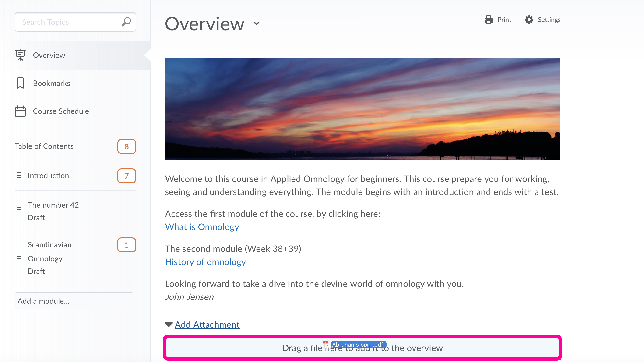644x362 pixels.
Task: Open the Introduction module
Action: (48, 175)
